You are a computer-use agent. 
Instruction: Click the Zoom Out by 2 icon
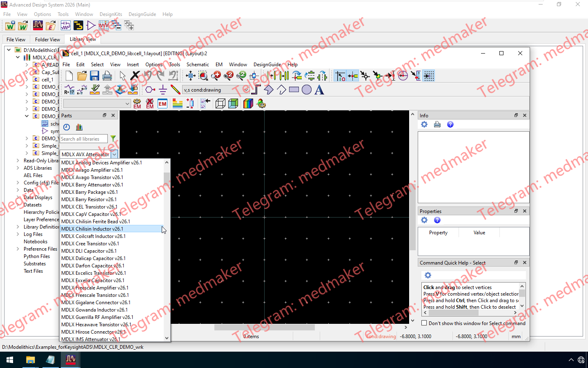(x=241, y=76)
